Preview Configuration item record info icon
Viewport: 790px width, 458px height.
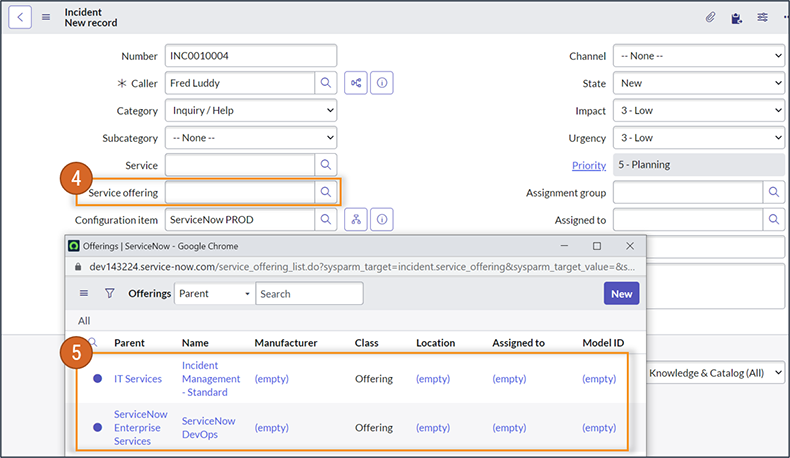point(382,220)
